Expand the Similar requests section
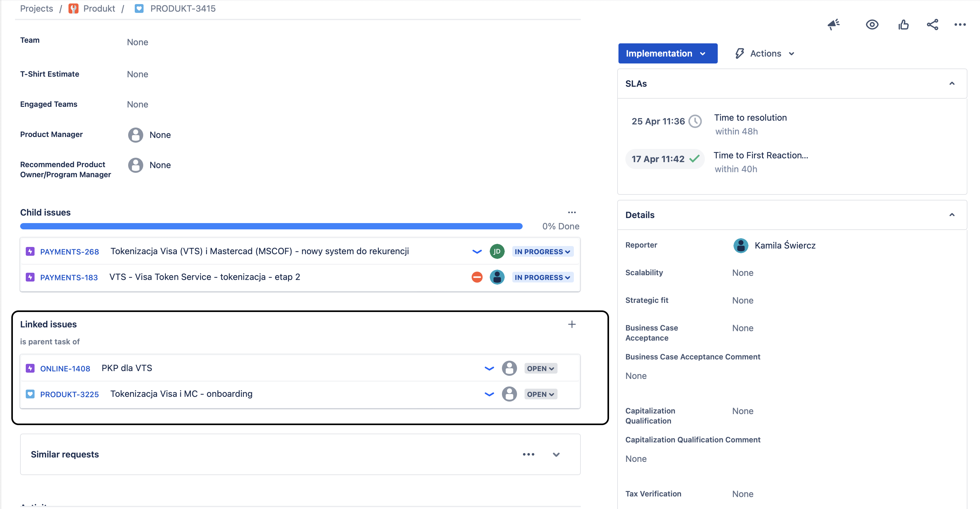The width and height of the screenshot is (980, 509). click(556, 455)
